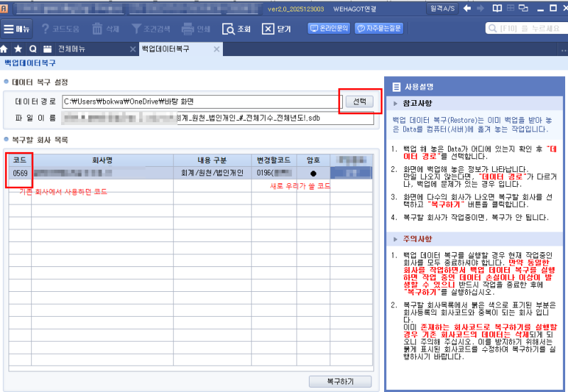The image size is (568, 392).
Task: Open the 메뉴 hamburger menu
Action: click(16, 28)
